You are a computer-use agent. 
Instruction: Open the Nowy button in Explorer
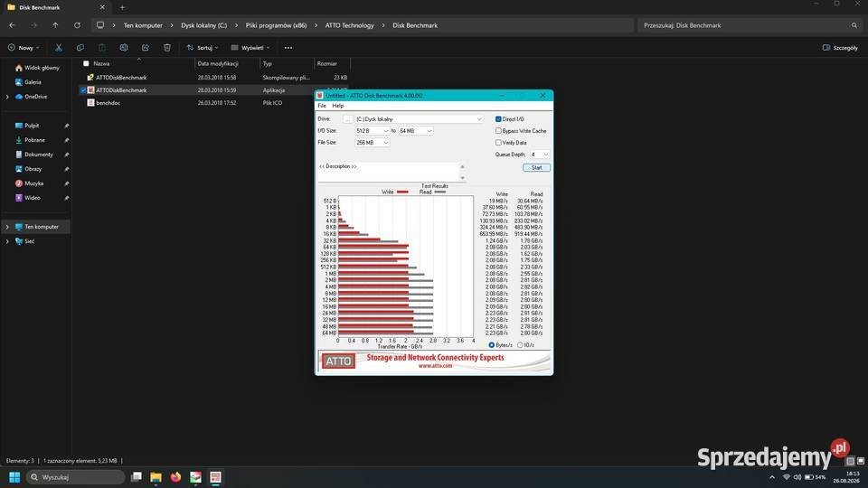click(x=24, y=48)
